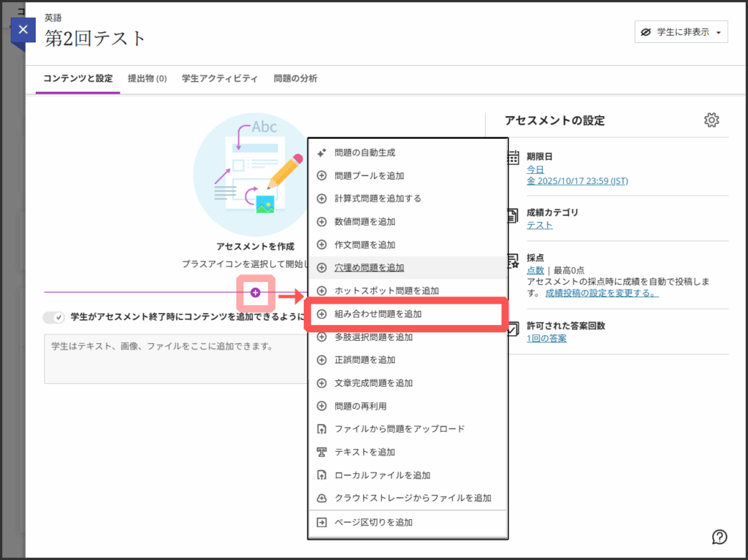Toggle student content addition switch
The width and height of the screenshot is (748, 560).
click(x=53, y=318)
